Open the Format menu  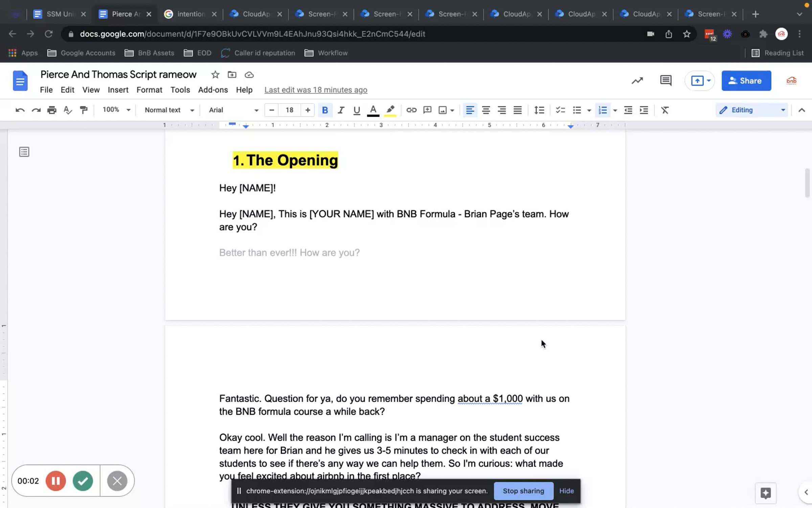[x=149, y=90]
